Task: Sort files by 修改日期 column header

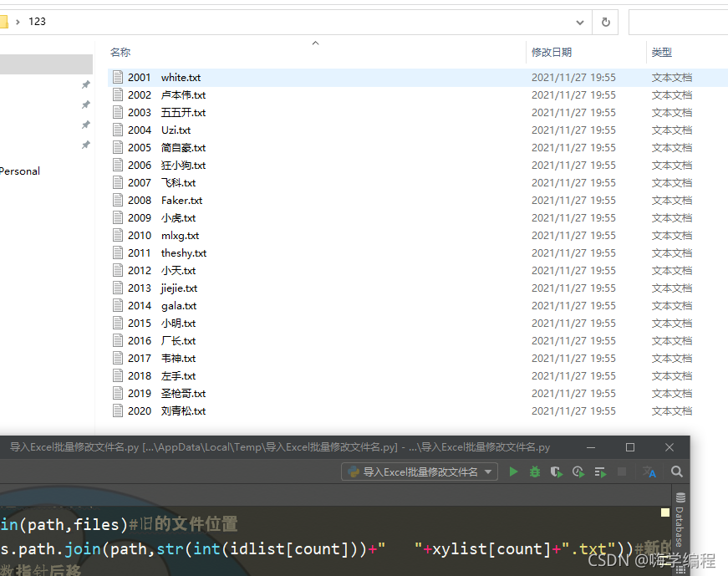Action: coord(552,52)
